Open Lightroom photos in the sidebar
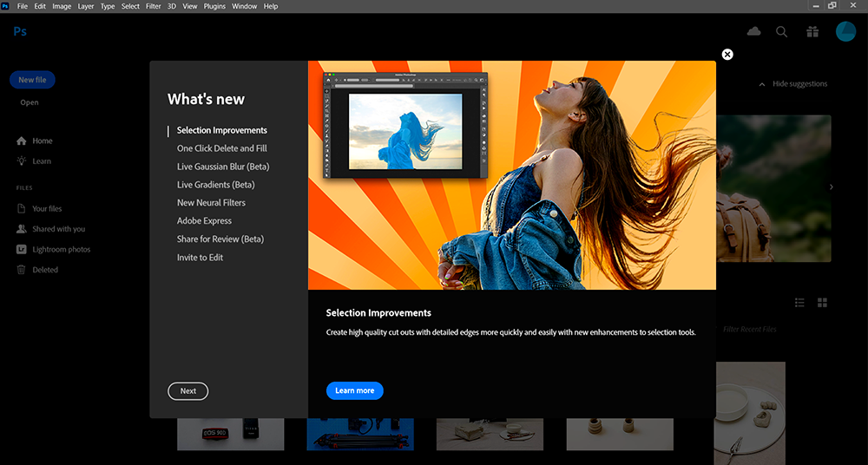The width and height of the screenshot is (868, 465). click(x=62, y=250)
